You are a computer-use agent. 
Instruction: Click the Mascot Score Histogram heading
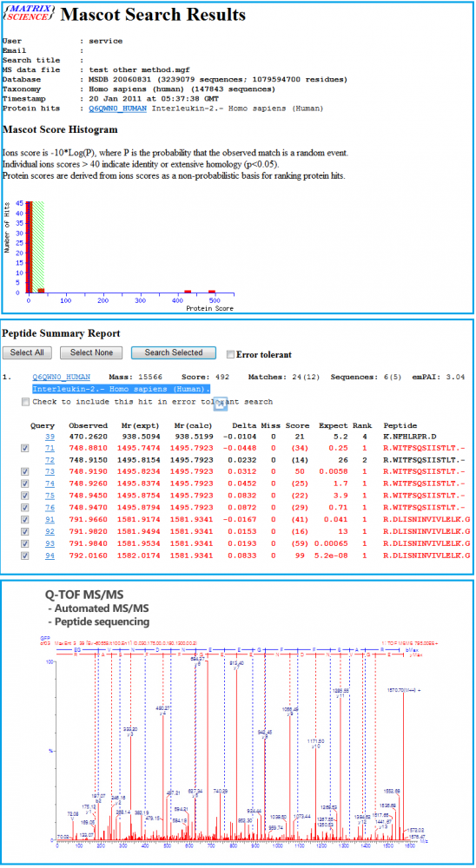click(60, 130)
